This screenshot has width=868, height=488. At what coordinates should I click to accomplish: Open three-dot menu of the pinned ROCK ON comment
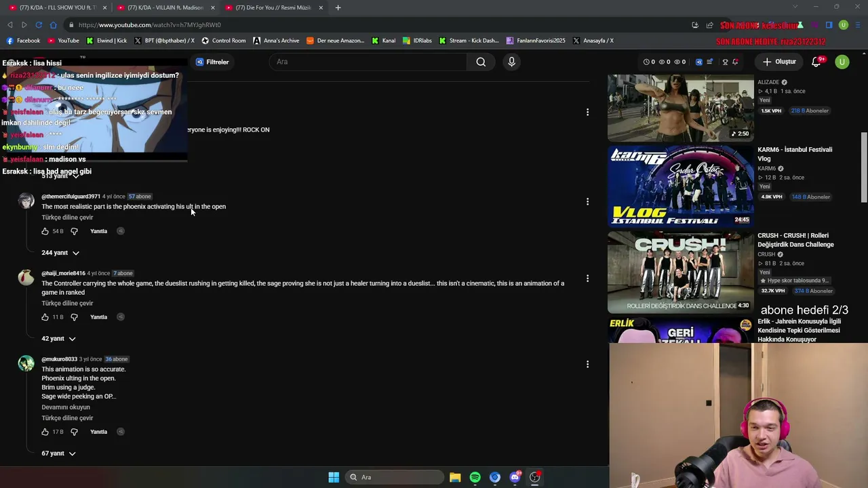click(587, 112)
